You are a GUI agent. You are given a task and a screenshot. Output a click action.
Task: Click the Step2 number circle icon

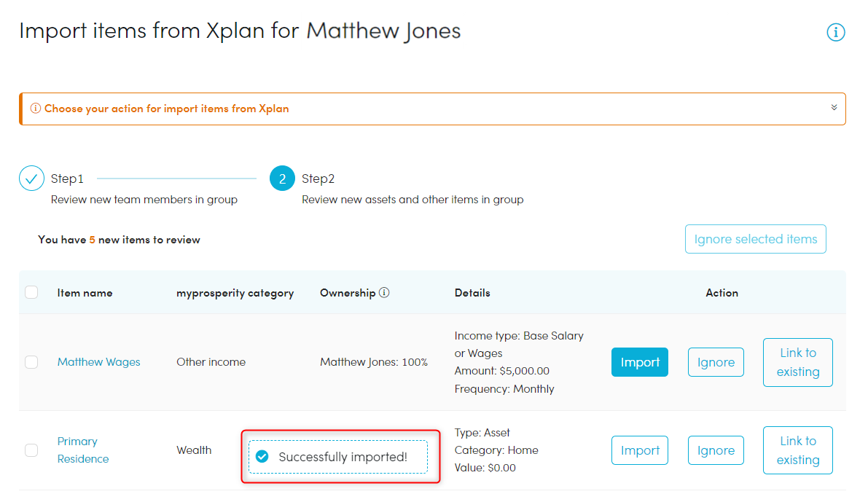(x=282, y=179)
